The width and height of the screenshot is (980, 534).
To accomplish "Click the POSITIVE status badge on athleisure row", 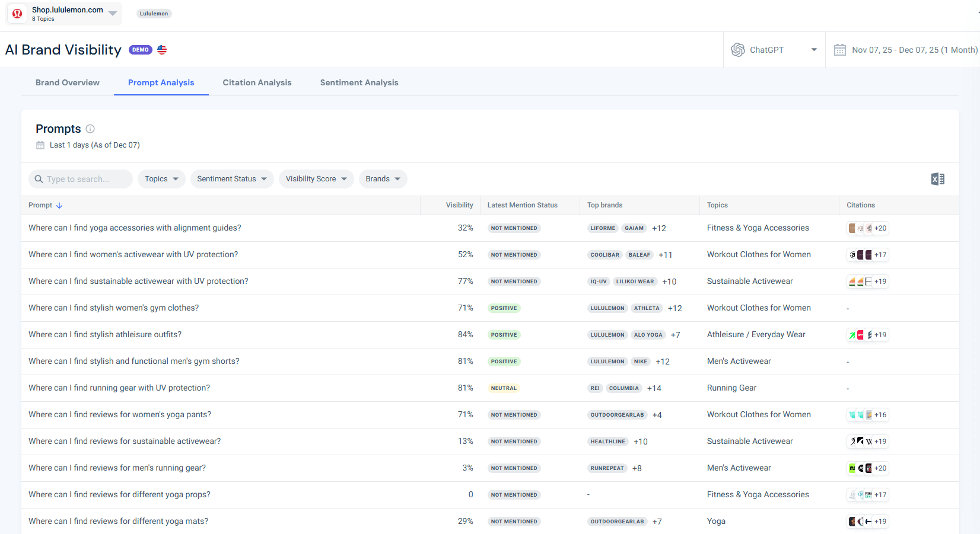I will [504, 334].
